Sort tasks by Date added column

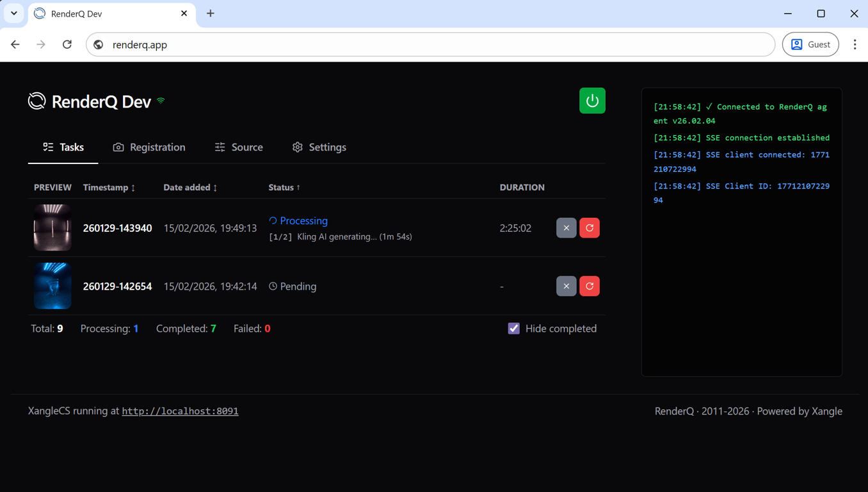pos(191,188)
